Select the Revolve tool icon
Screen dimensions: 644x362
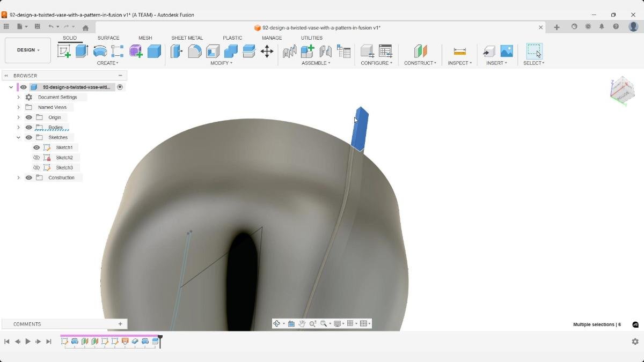[x=100, y=51]
